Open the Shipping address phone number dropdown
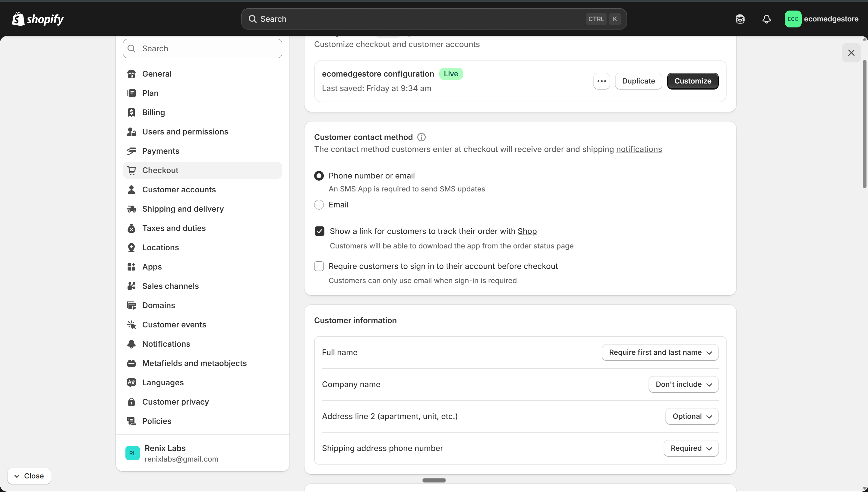Screen dimensions: 868x492 click(691, 448)
